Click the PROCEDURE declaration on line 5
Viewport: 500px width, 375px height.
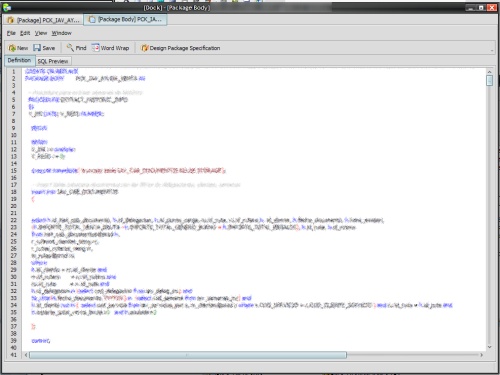78,100
